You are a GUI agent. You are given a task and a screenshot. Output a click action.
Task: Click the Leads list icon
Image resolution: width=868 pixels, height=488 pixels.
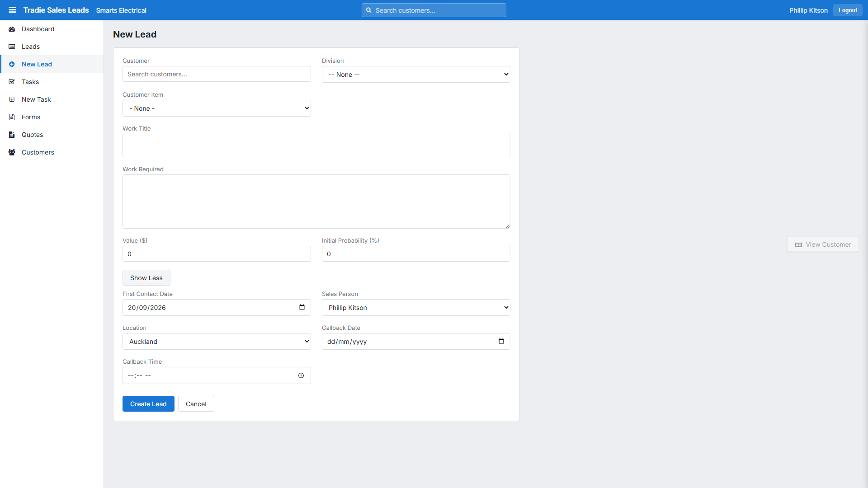pyautogui.click(x=12, y=47)
